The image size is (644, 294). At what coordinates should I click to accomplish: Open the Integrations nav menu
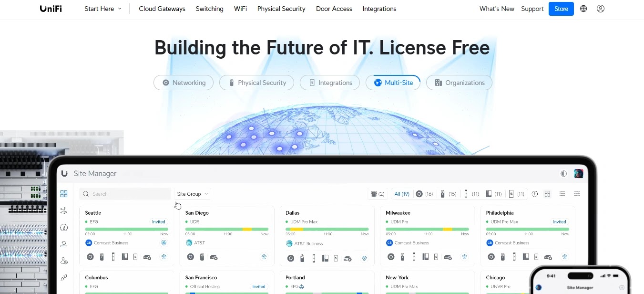pos(379,9)
